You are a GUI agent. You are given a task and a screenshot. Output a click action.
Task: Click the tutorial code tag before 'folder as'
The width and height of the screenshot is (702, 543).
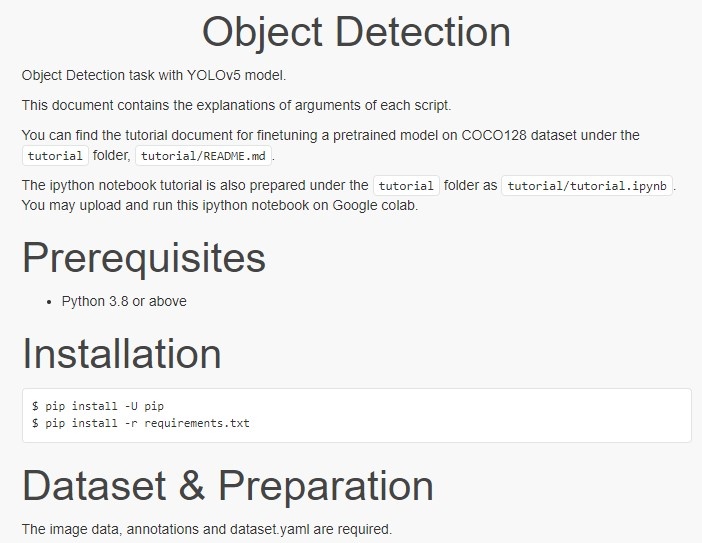tap(406, 186)
